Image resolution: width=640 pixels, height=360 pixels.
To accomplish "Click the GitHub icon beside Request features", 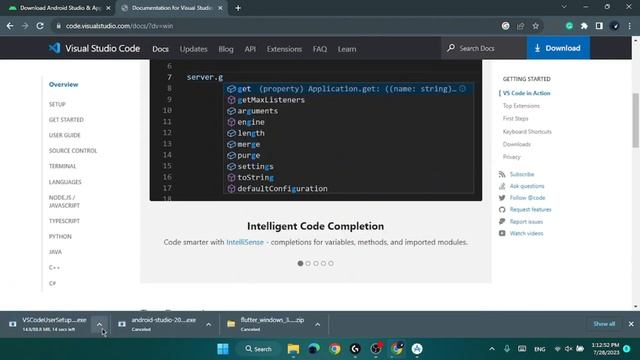I will [x=502, y=209].
